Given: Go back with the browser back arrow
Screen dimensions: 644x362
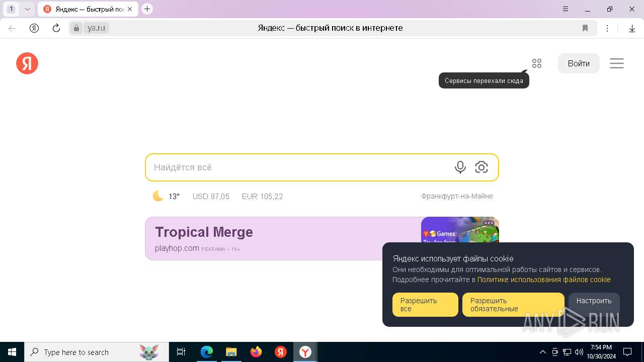Looking at the screenshot, I should pyautogui.click(x=12, y=28).
